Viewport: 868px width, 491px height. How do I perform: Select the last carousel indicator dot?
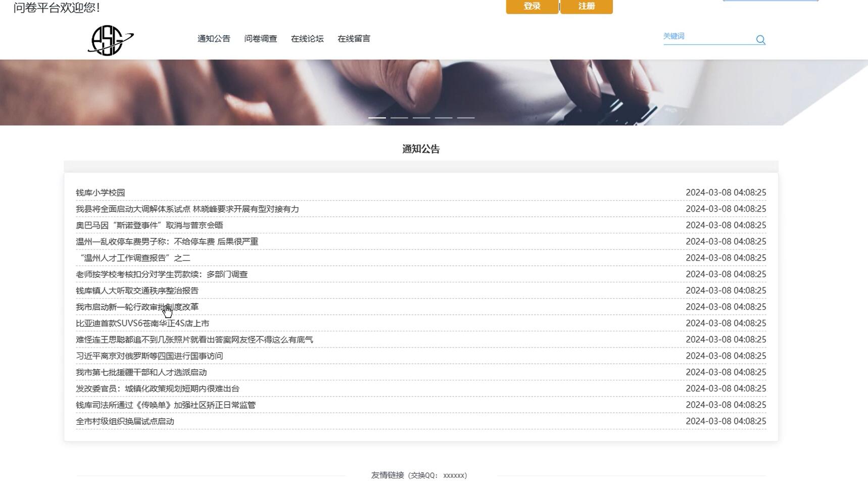click(x=466, y=117)
